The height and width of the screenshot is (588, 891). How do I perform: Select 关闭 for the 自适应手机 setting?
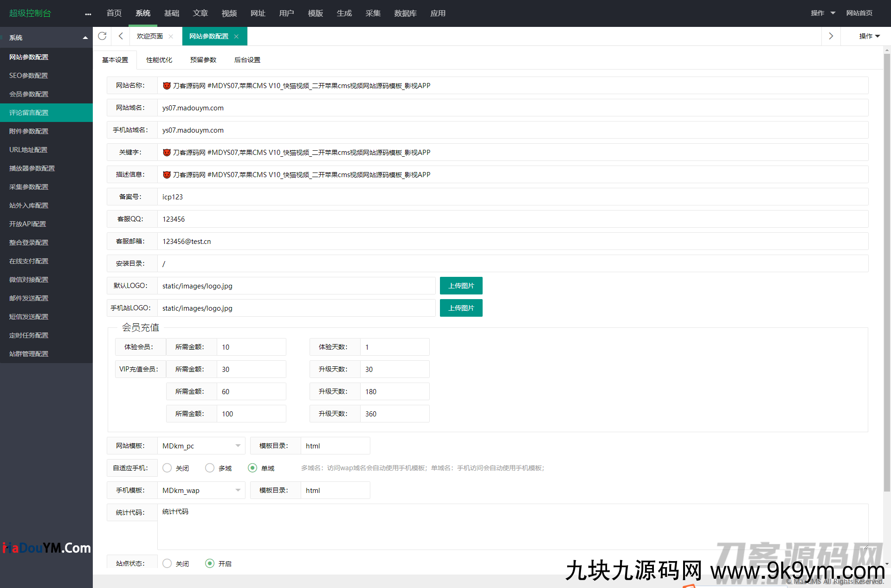tap(167, 468)
